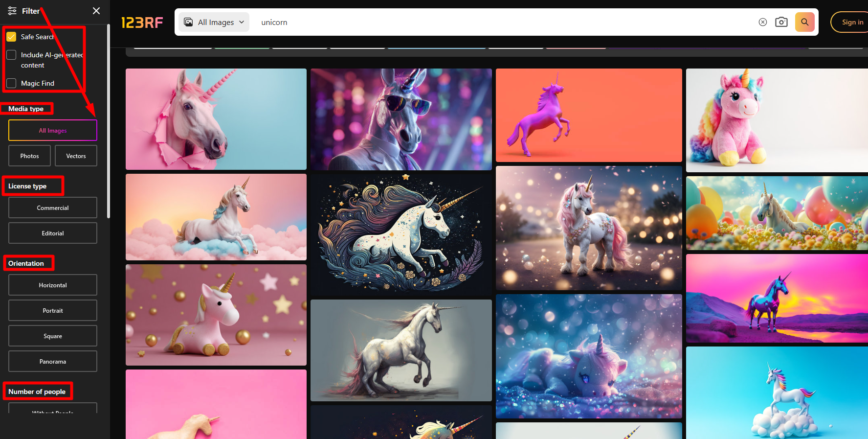Filter by Panorama orientation
868x439 pixels.
click(x=53, y=361)
